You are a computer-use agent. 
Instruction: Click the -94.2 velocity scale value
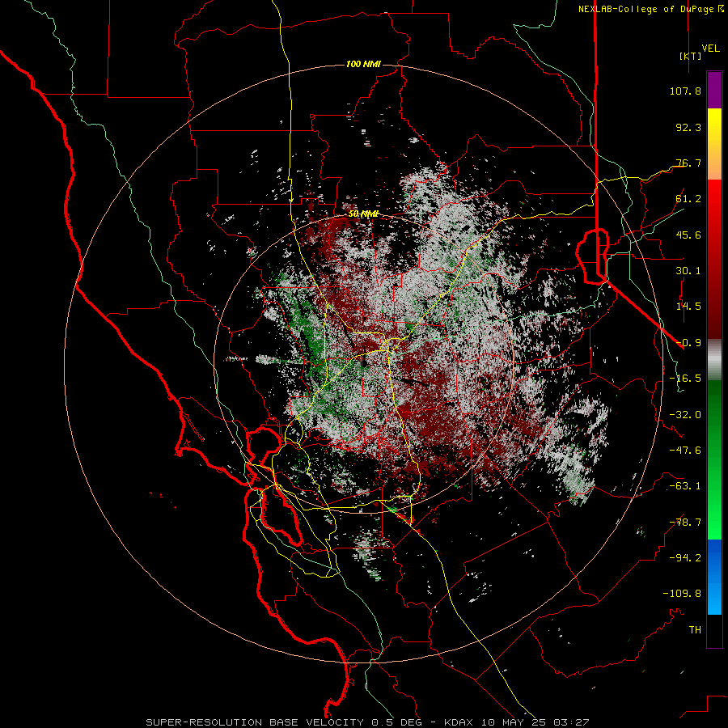685,557
